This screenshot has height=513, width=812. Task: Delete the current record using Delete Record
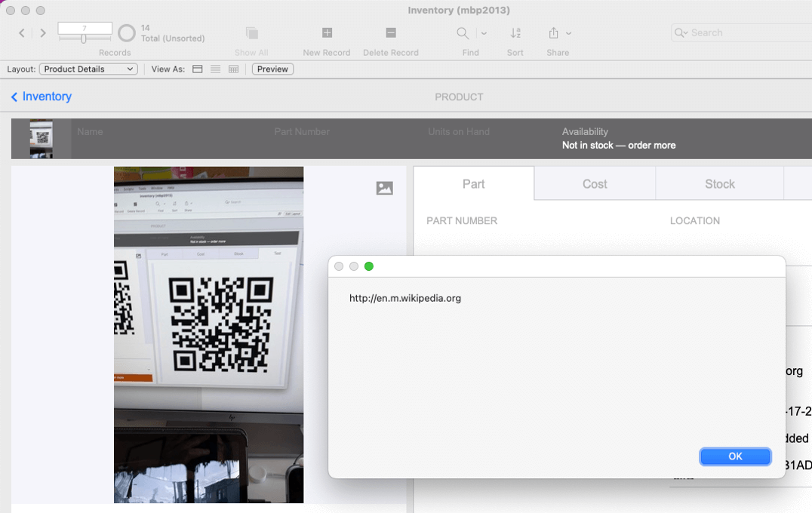pyautogui.click(x=390, y=33)
